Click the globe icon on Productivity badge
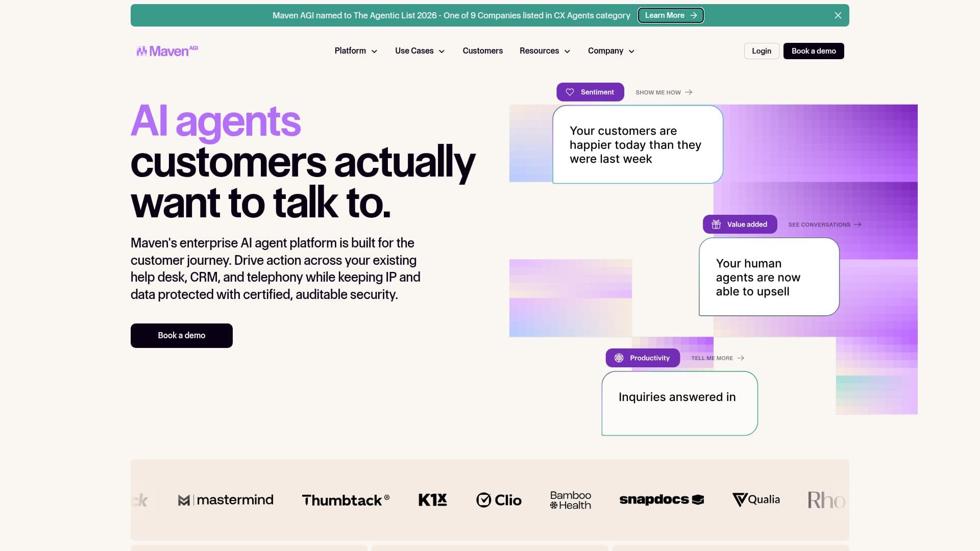 tap(619, 358)
